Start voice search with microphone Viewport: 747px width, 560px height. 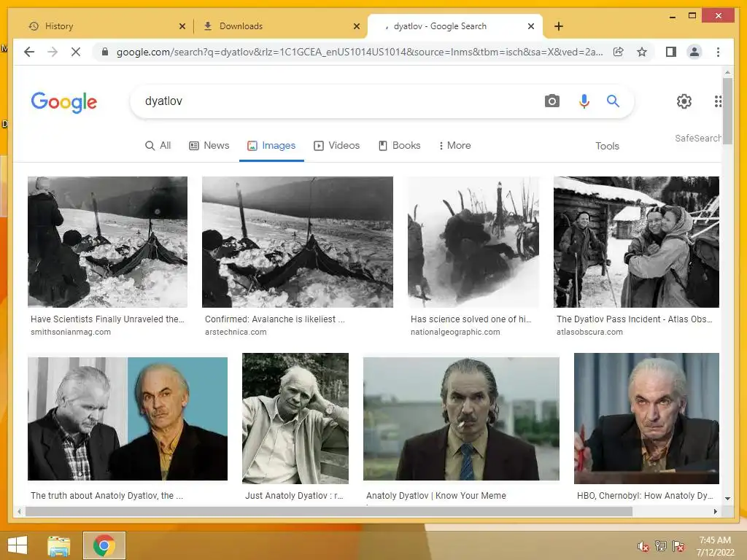click(584, 101)
